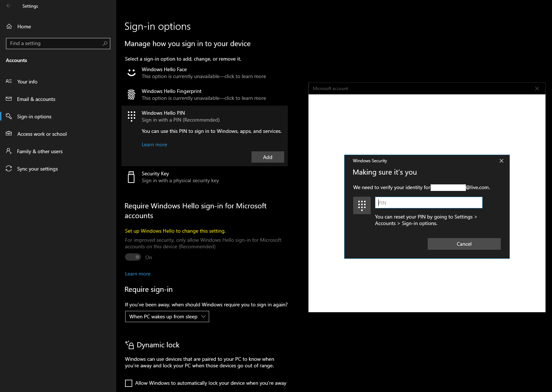Click Cancel in Windows Security dialog

464,244
